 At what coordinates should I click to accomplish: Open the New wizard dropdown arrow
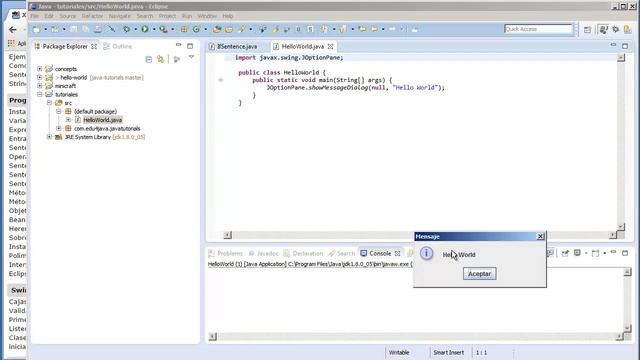[x=45, y=29]
